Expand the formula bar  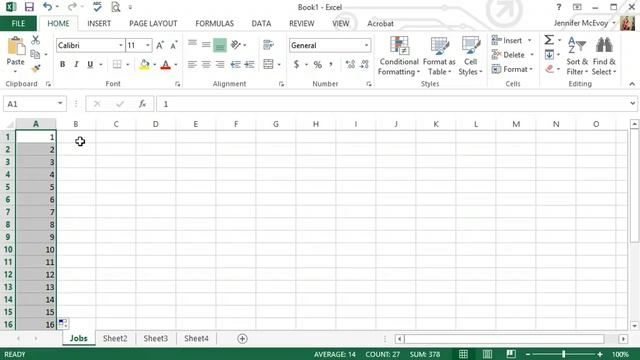632,104
